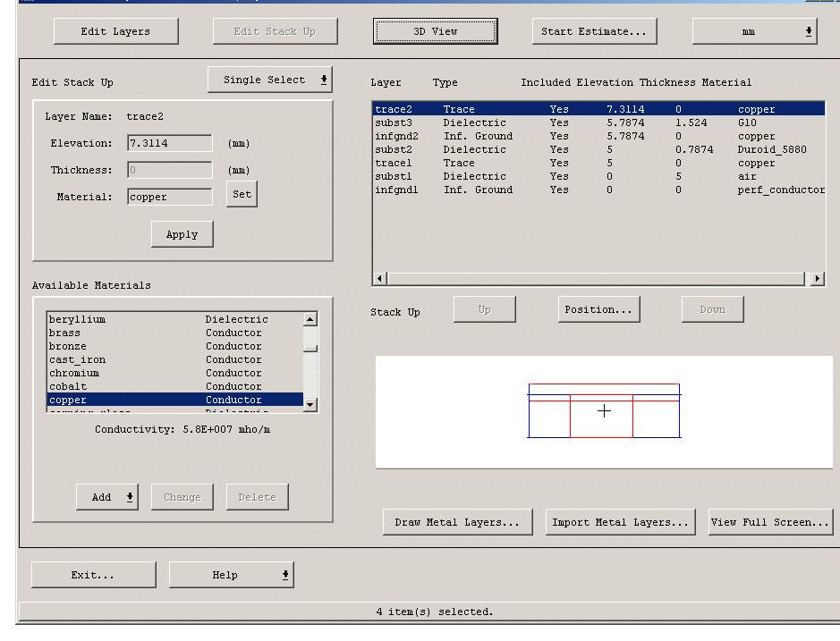The width and height of the screenshot is (840, 641).
Task: Click left arrow of layer list scrollbar
Action: pos(380,278)
